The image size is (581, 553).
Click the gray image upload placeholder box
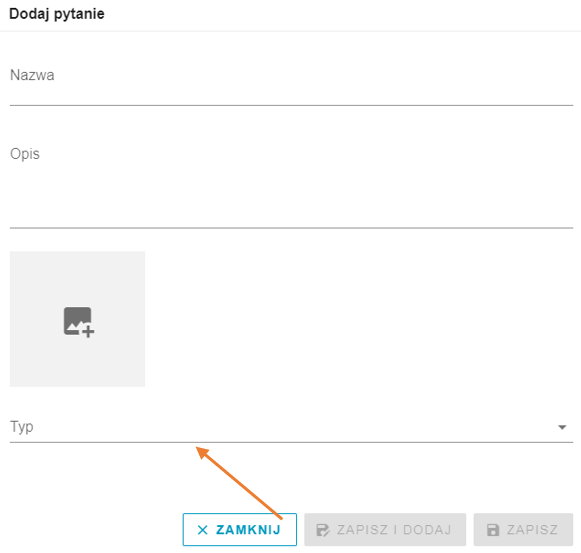(77, 319)
